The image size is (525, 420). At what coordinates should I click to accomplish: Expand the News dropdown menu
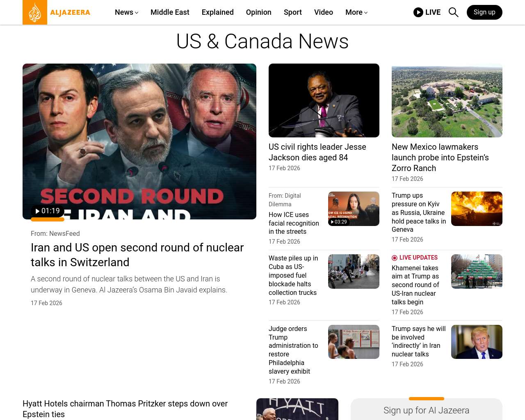[x=126, y=12]
